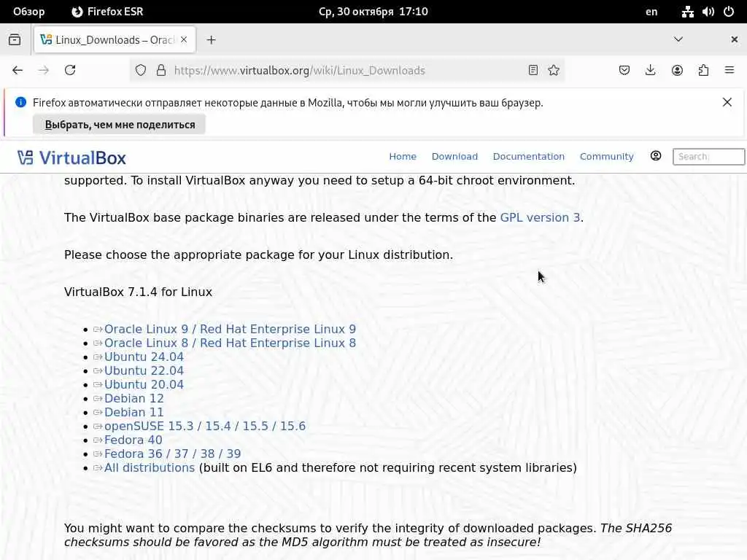
Task: Open the Firefox ESR app menu in top bar
Action: 107,12
